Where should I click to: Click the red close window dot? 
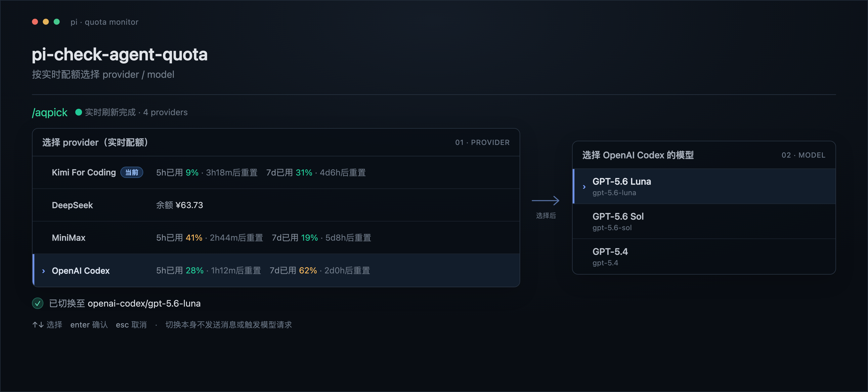pos(35,22)
